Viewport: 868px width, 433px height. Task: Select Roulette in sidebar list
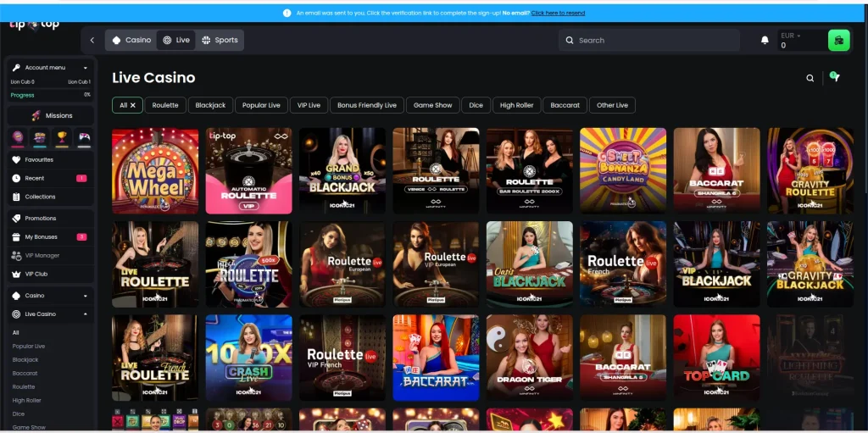[24, 387]
